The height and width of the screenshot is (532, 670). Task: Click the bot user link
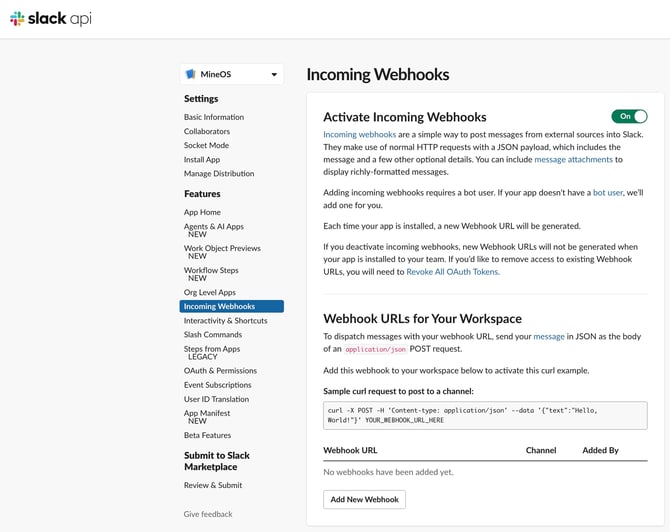(608, 191)
